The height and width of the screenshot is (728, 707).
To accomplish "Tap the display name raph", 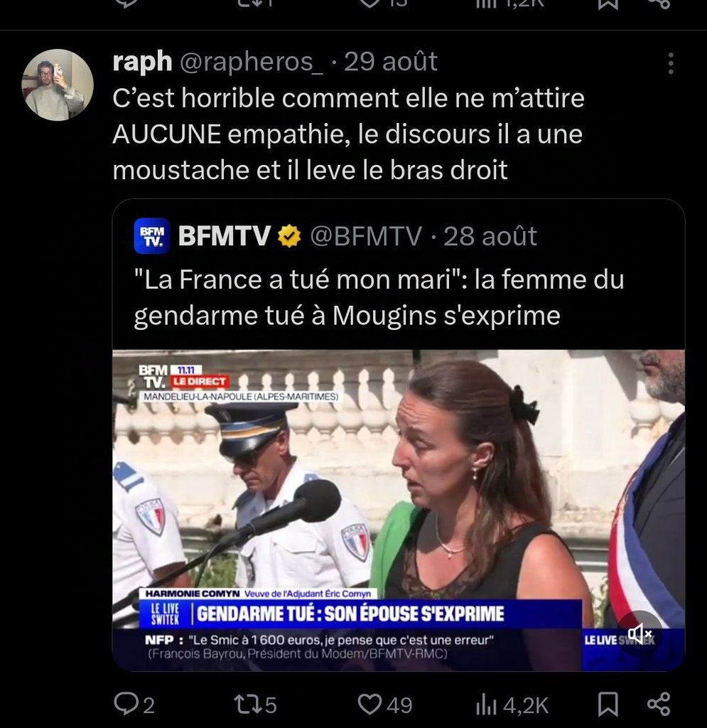I will (x=142, y=62).
